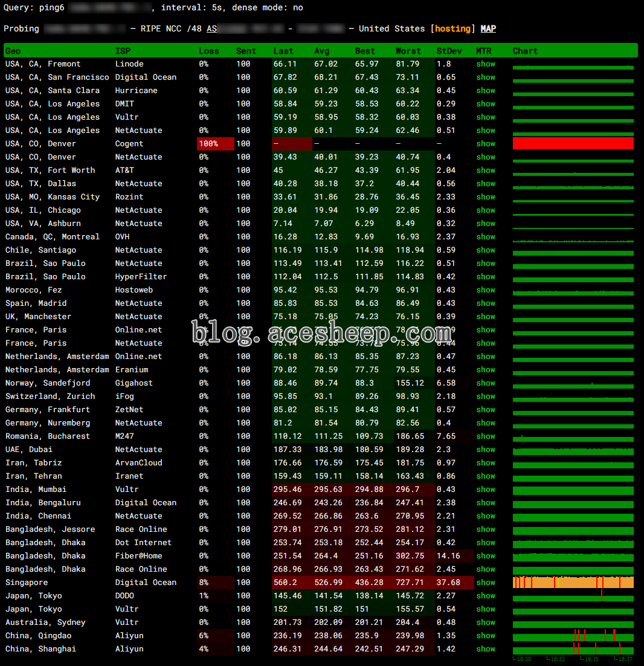The height and width of the screenshot is (666, 644).
Task: Click the StDev column header
Action: click(449, 51)
